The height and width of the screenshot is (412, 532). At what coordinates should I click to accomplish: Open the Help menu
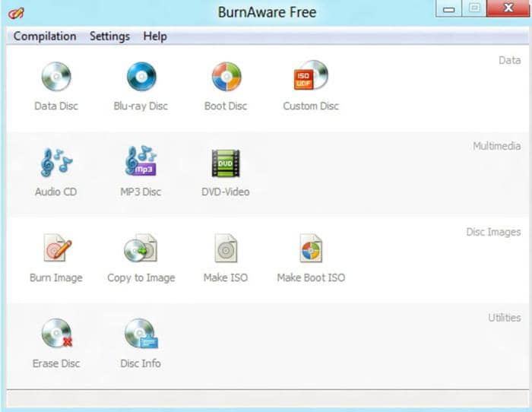coord(155,36)
